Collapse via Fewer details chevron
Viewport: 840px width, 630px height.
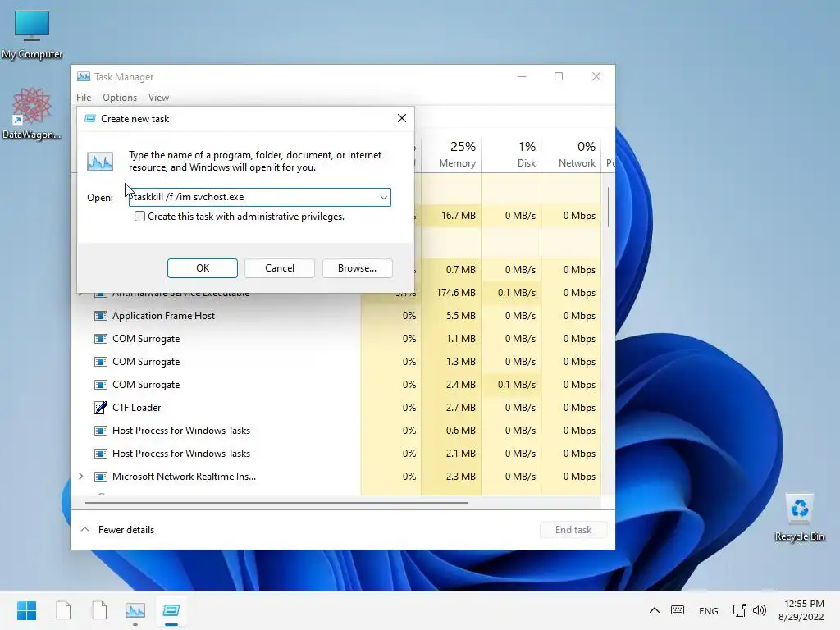tap(84, 529)
